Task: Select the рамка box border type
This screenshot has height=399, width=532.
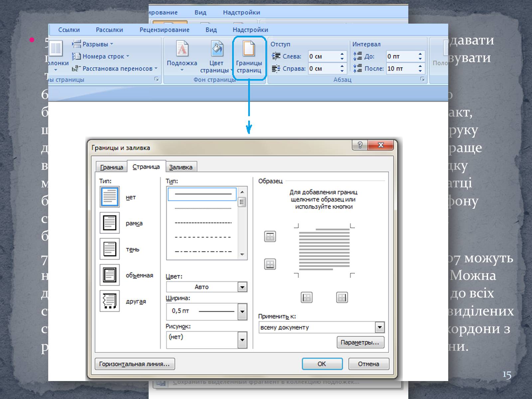Action: click(x=110, y=223)
